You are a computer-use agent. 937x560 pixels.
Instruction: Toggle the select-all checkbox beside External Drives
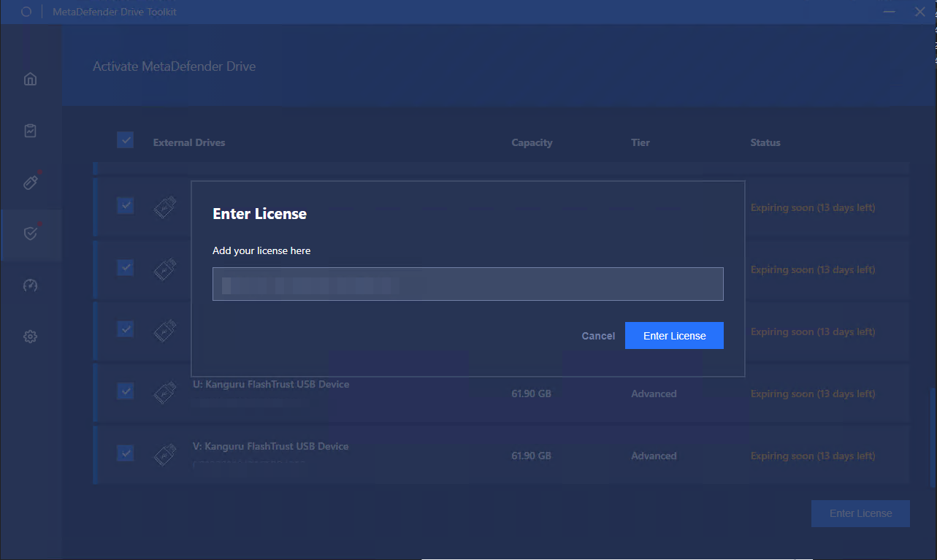[x=126, y=140]
